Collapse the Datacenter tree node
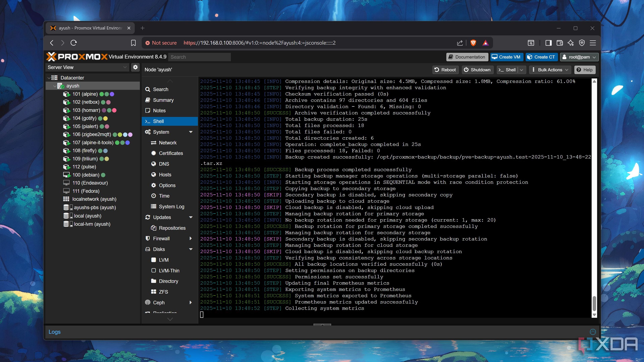This screenshot has height=362, width=644. 49,78
